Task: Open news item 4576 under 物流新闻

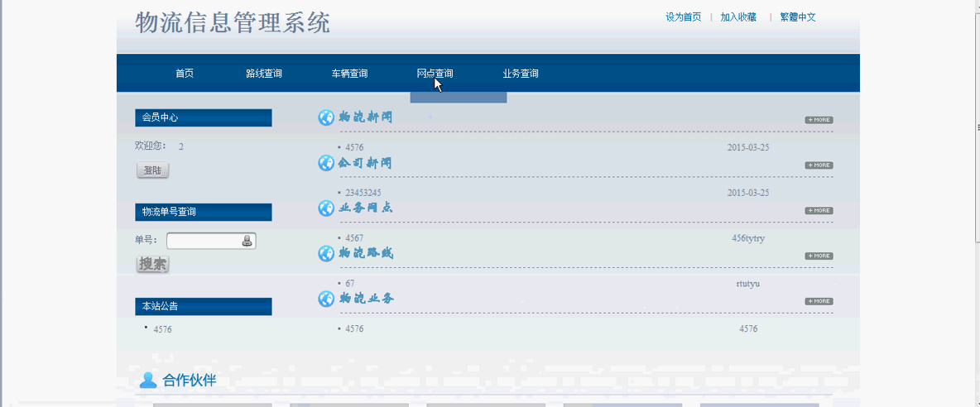Action: [353, 148]
